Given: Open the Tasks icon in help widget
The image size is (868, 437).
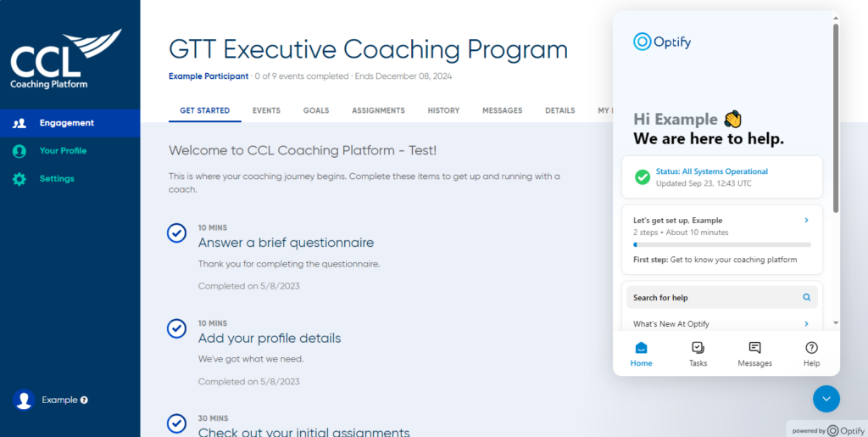Looking at the screenshot, I should pos(698,348).
